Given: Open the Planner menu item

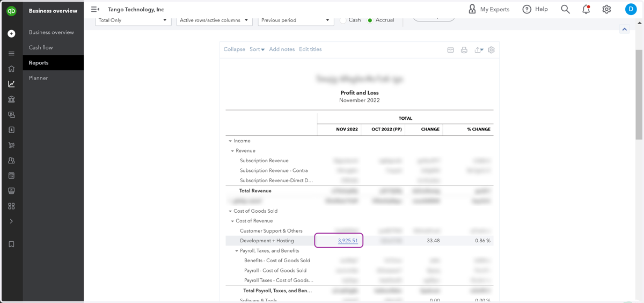Looking at the screenshot, I should point(38,78).
